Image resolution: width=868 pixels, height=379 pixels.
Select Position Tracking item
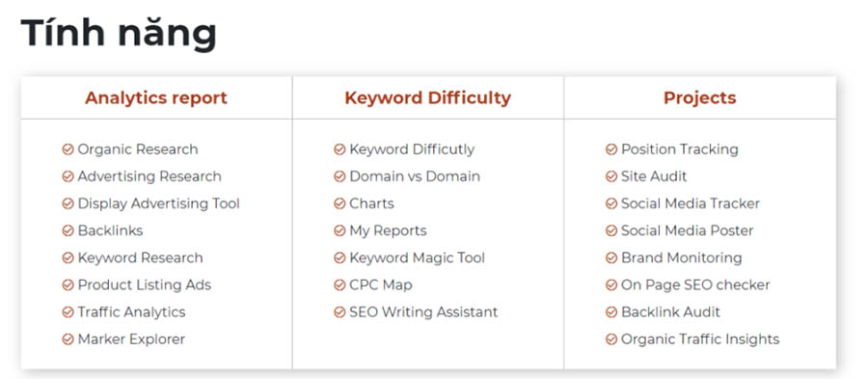tap(680, 149)
